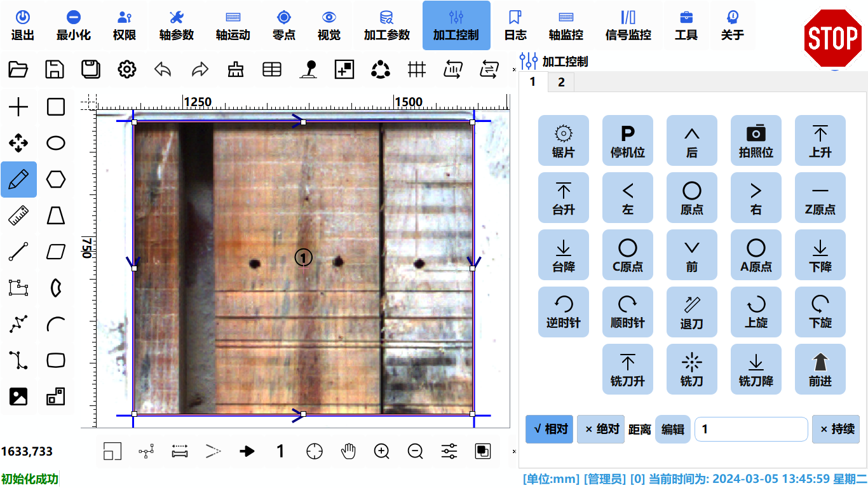The width and height of the screenshot is (868, 488).
Task: Click the 退出 exit button
Action: (23, 25)
